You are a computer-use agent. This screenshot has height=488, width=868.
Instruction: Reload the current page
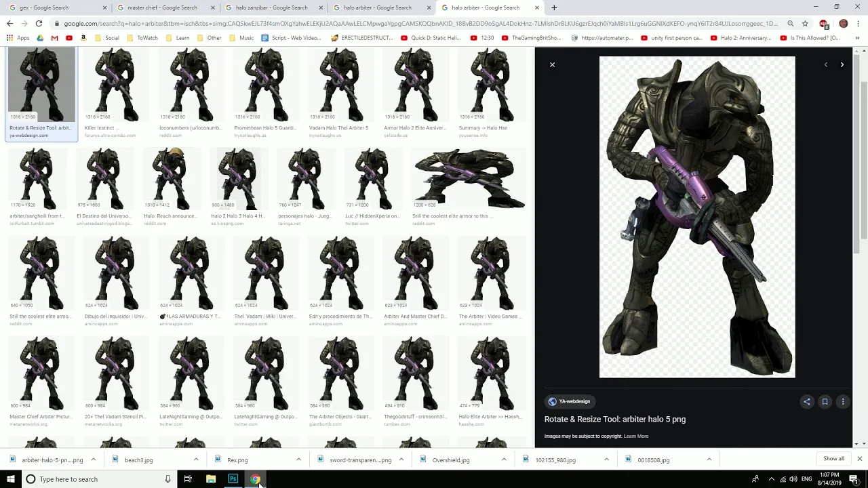(39, 23)
